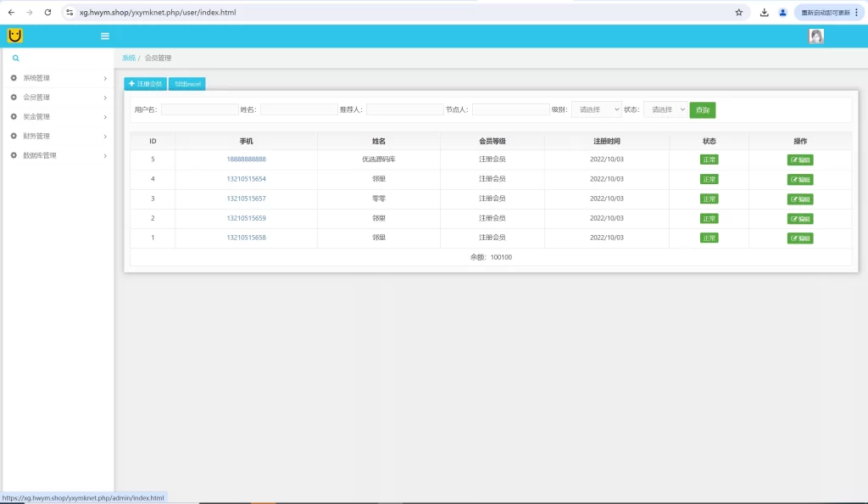Select 数据库管理 in the sidebar
The image size is (868, 504).
click(x=58, y=155)
